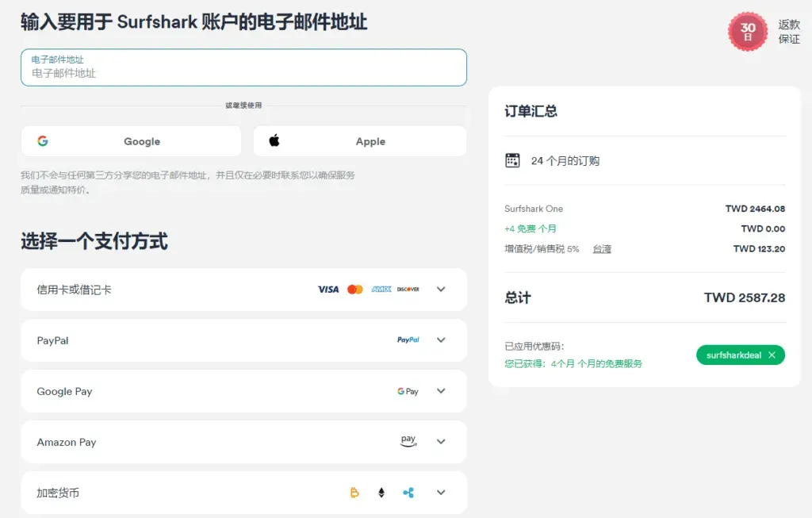Click the 订单汇总 heading

(x=530, y=111)
